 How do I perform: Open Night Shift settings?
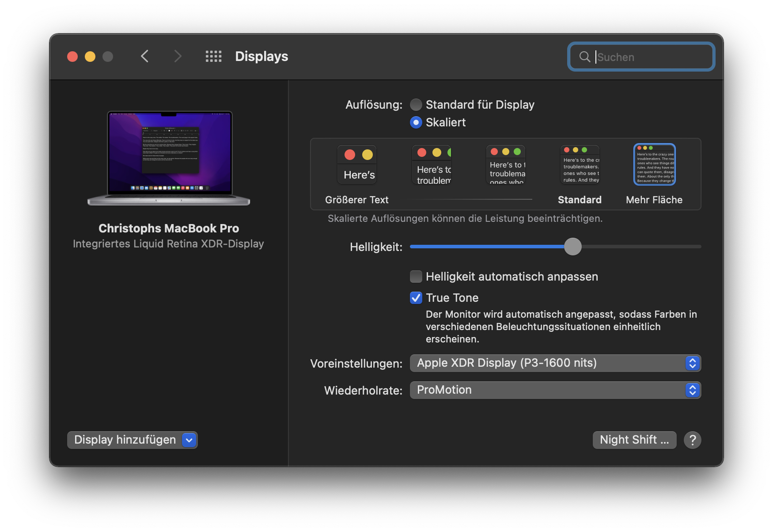(x=634, y=440)
